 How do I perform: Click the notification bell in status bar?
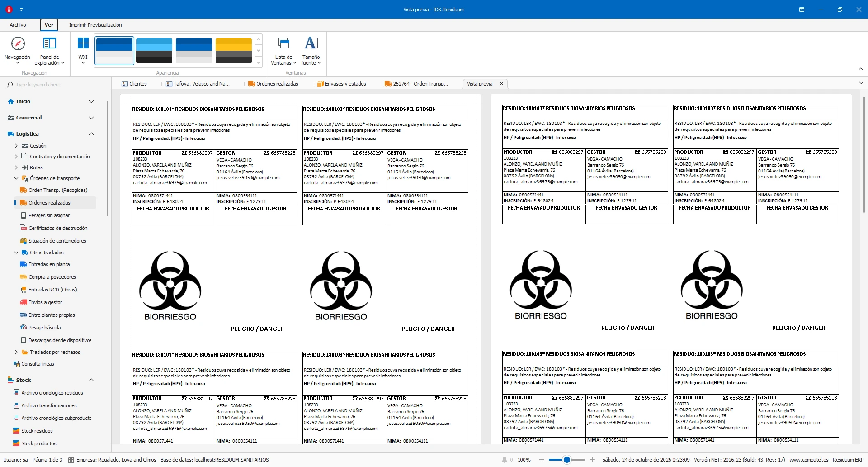505,460
